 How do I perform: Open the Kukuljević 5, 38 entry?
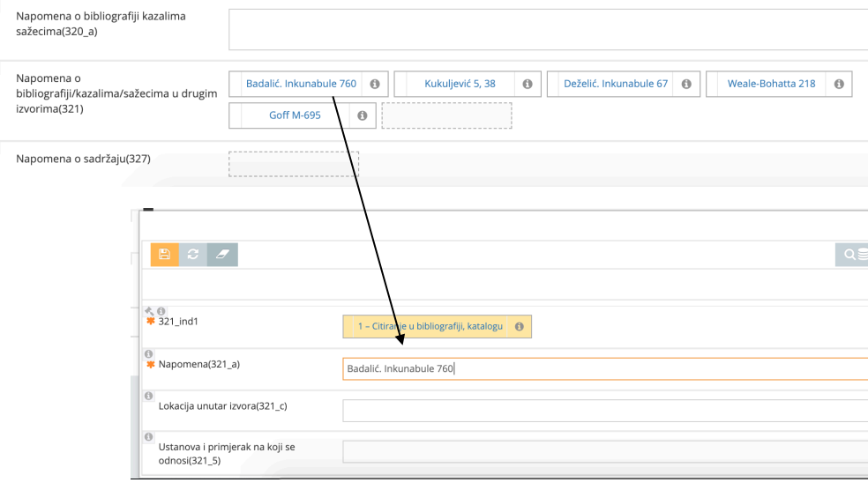coord(460,84)
